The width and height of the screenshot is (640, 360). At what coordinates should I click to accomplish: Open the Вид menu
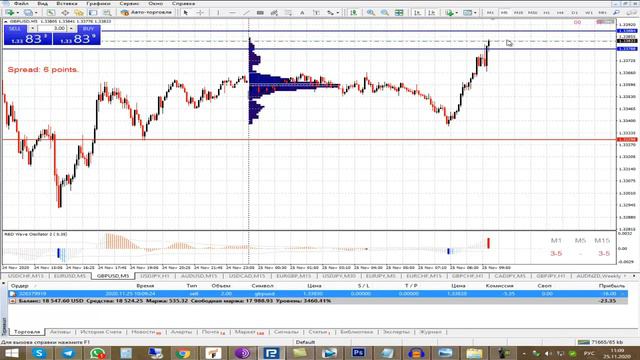point(42,3)
